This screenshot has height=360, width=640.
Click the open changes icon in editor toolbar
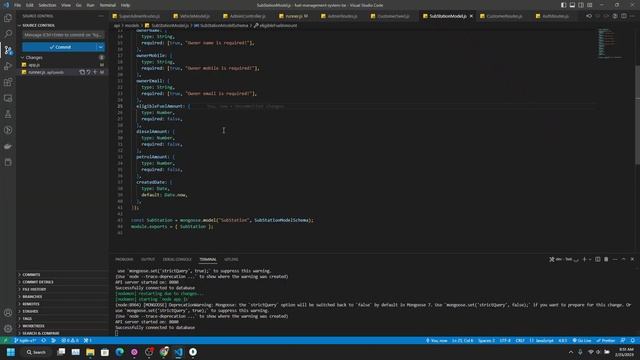(x=589, y=16)
